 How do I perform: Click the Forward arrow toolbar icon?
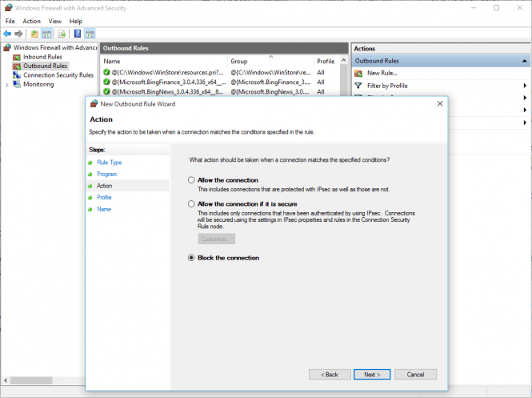click(x=18, y=34)
